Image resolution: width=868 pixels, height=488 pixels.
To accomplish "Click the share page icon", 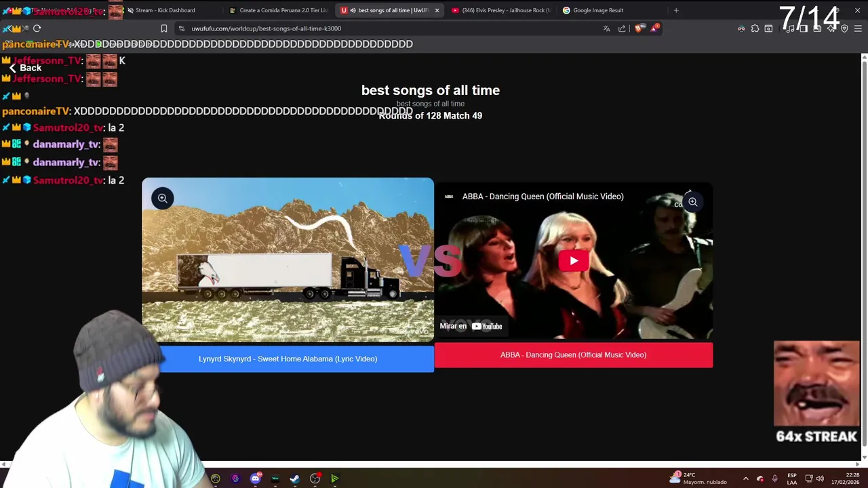I will 622,28.
